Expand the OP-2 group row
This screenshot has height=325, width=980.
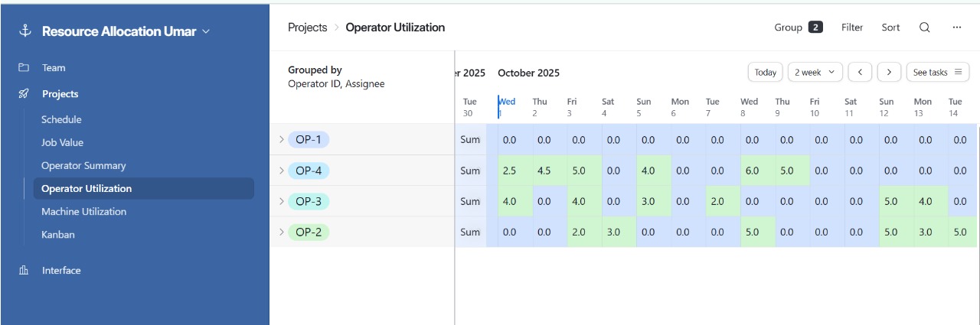281,232
